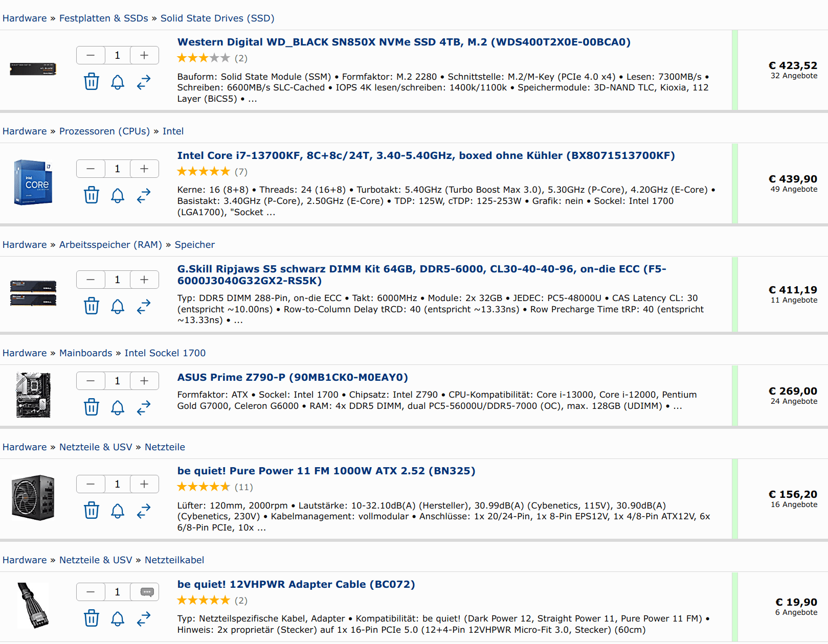Screen dimensions: 828x644
Task: Go to Arbeitsspeicher (RAM) category
Action: click(x=110, y=245)
